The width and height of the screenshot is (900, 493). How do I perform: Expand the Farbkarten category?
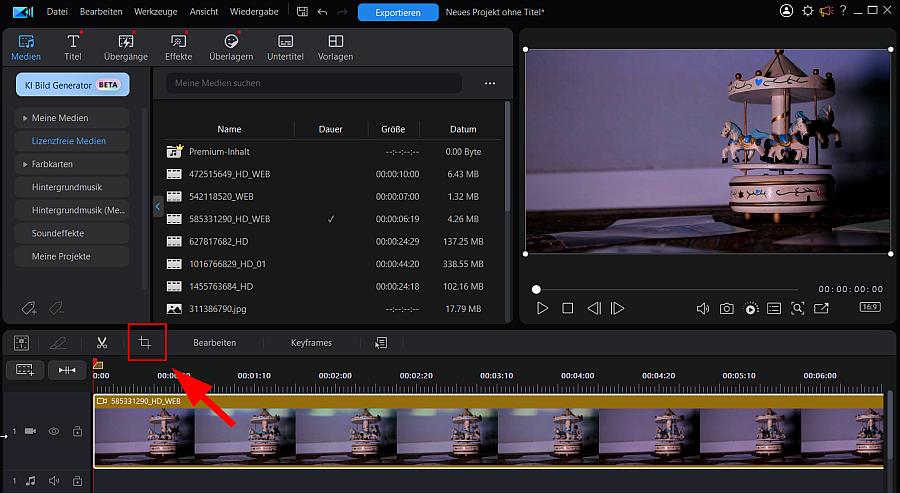click(x=24, y=164)
